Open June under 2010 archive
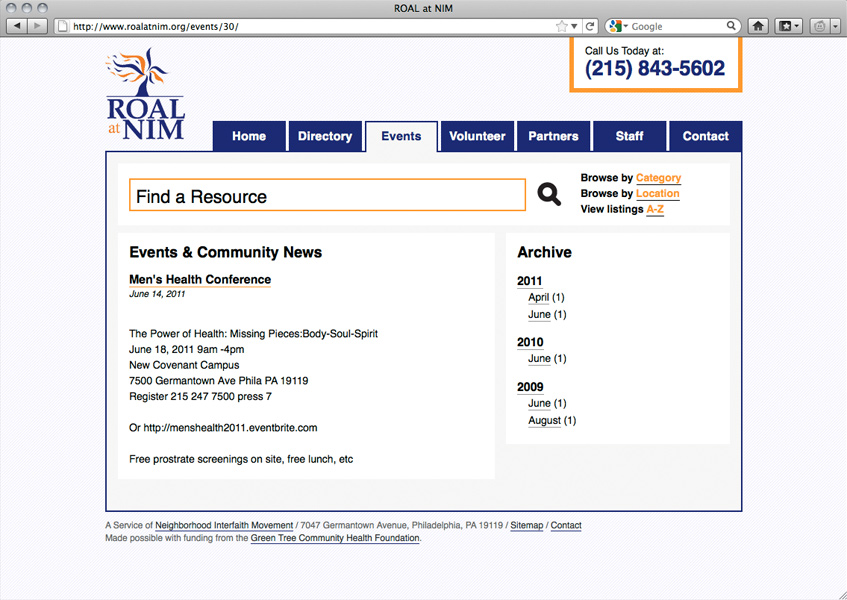 coord(539,359)
